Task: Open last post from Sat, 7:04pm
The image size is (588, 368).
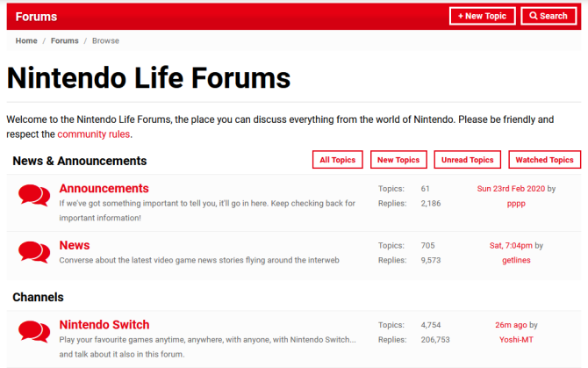Action: pyautogui.click(x=511, y=246)
